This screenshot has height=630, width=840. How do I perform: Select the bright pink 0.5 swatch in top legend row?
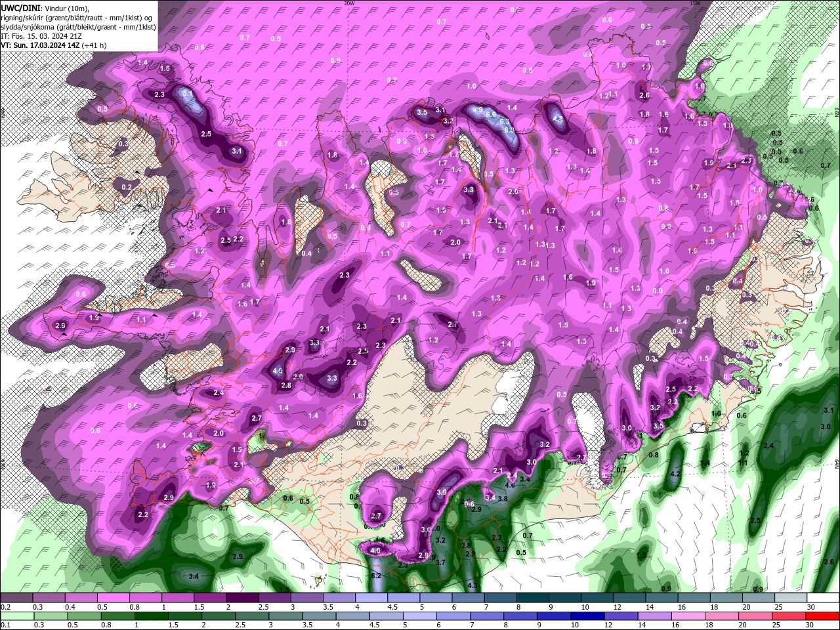pyautogui.click(x=112, y=598)
